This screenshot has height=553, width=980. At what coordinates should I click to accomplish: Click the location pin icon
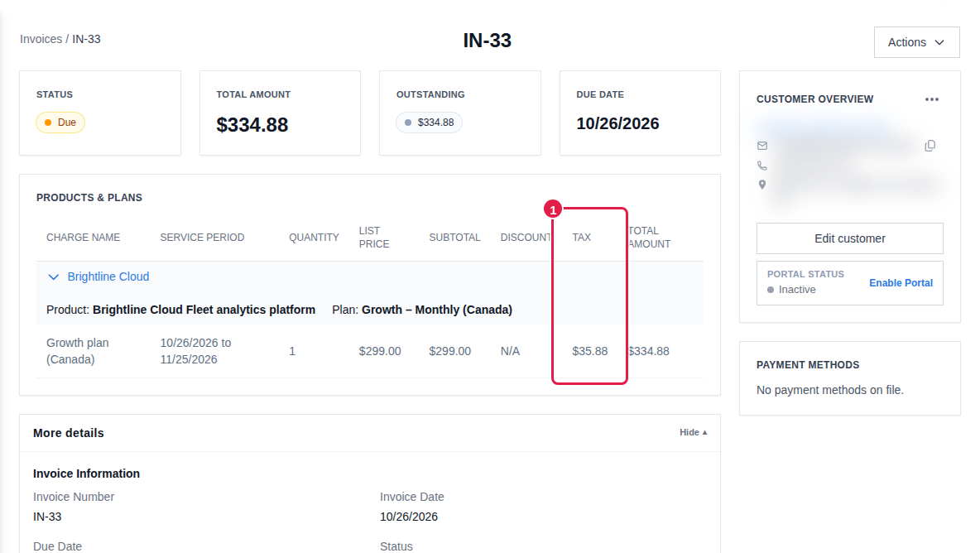761,185
